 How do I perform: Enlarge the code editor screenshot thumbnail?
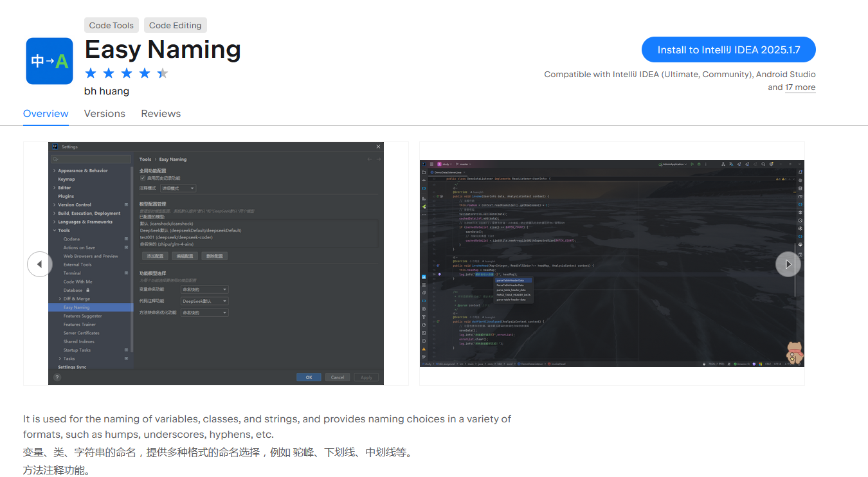point(612,264)
